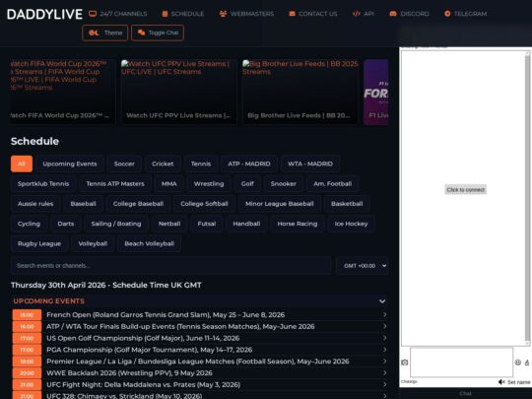Image resolution: width=532 pixels, height=399 pixels.
Task: Filter schedule by Soccer
Action: (x=124, y=164)
